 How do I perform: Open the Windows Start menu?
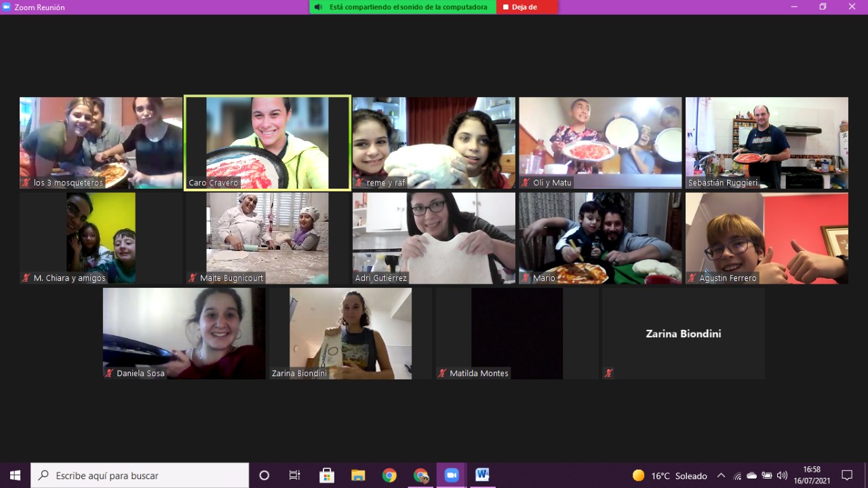pos(15,475)
